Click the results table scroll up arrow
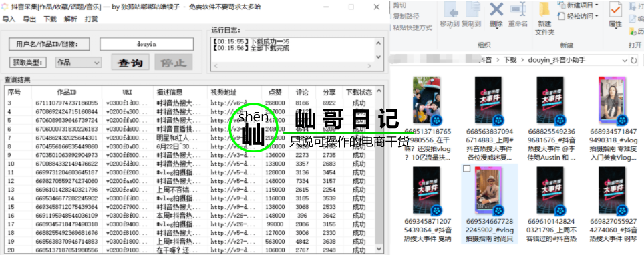The height and width of the screenshot is (255, 644). point(379,91)
